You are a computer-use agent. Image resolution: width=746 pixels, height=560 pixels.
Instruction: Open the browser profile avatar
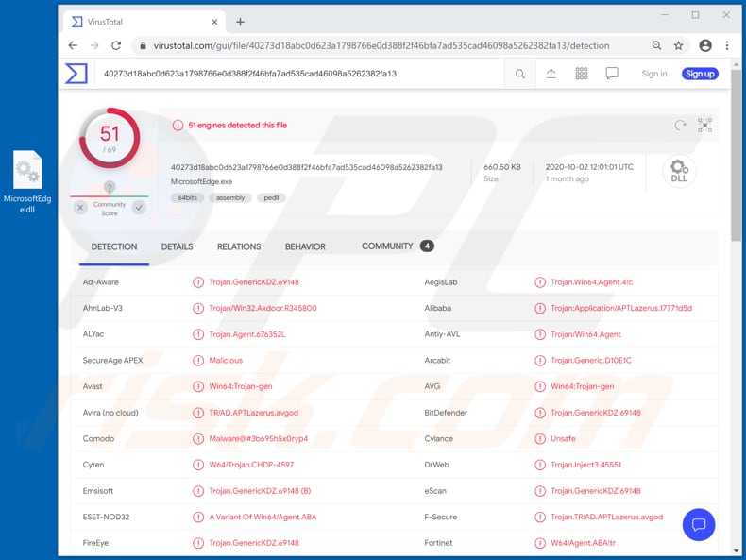(x=705, y=45)
